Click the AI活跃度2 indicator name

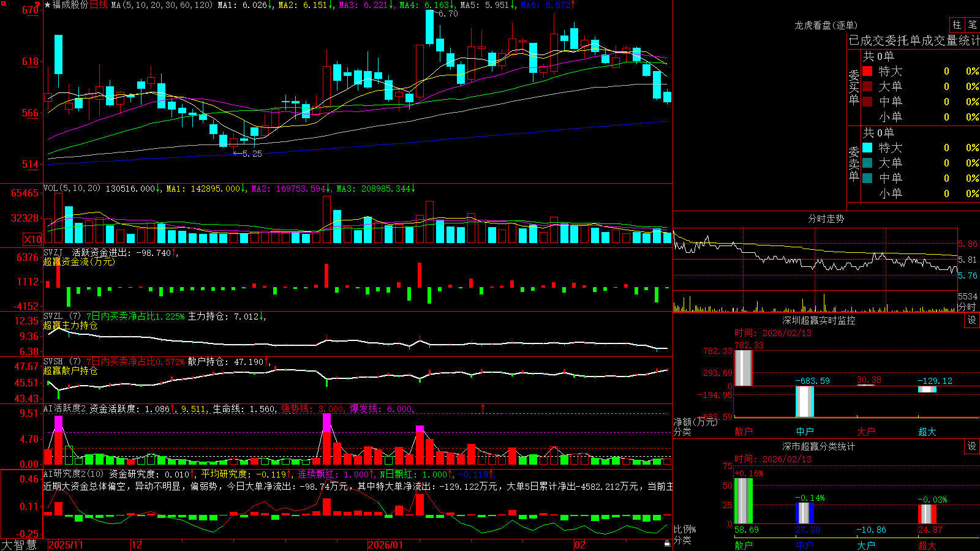click(x=65, y=408)
